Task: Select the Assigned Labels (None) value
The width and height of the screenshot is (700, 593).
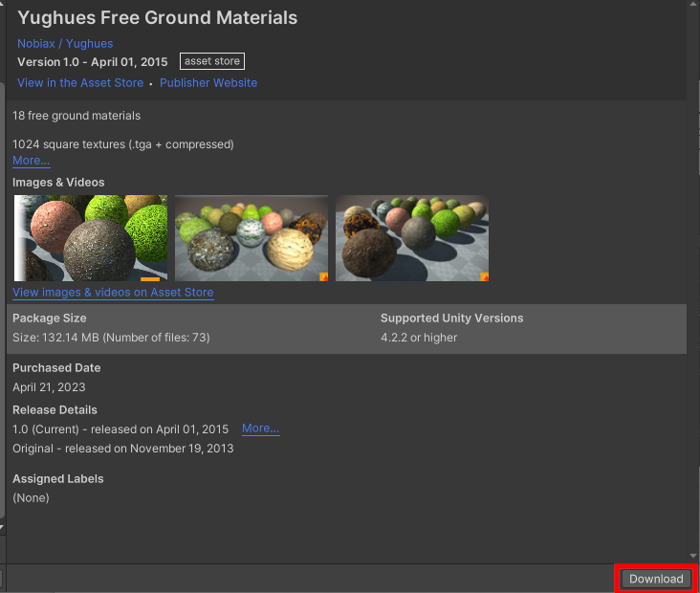Action: pos(31,498)
